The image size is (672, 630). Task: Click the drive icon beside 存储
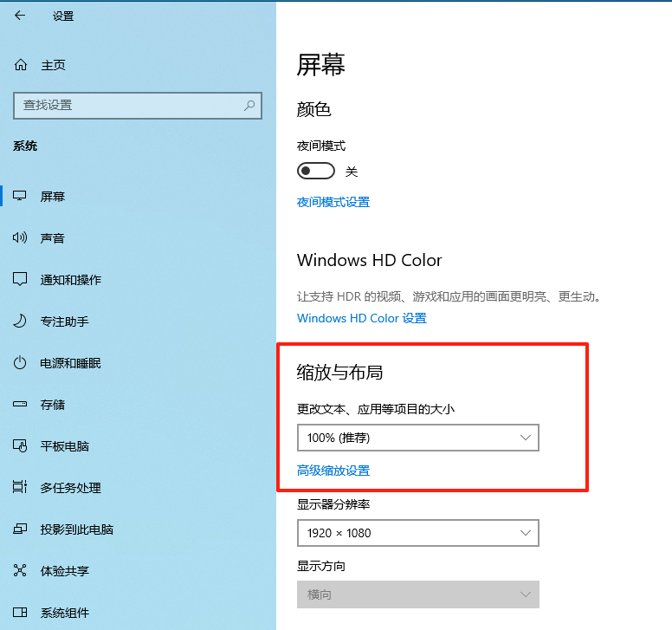(20, 404)
